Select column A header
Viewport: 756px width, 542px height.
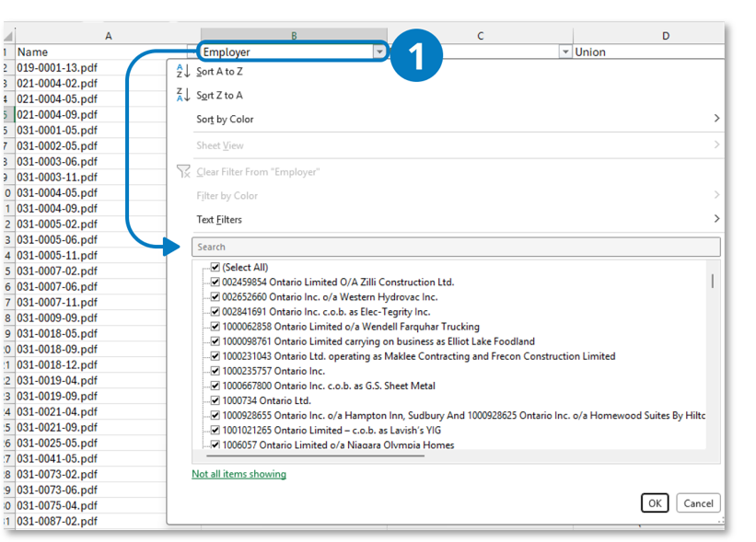coord(108,36)
